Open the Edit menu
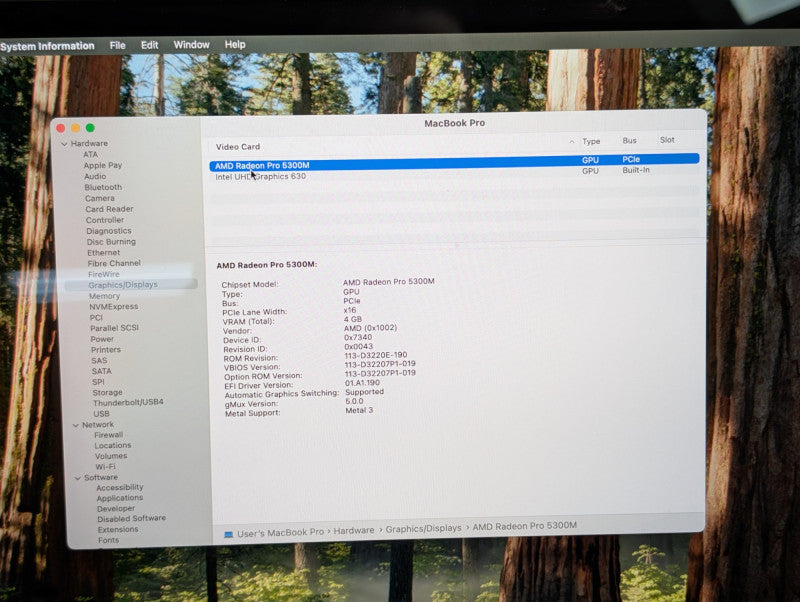800x602 pixels. pyautogui.click(x=149, y=45)
